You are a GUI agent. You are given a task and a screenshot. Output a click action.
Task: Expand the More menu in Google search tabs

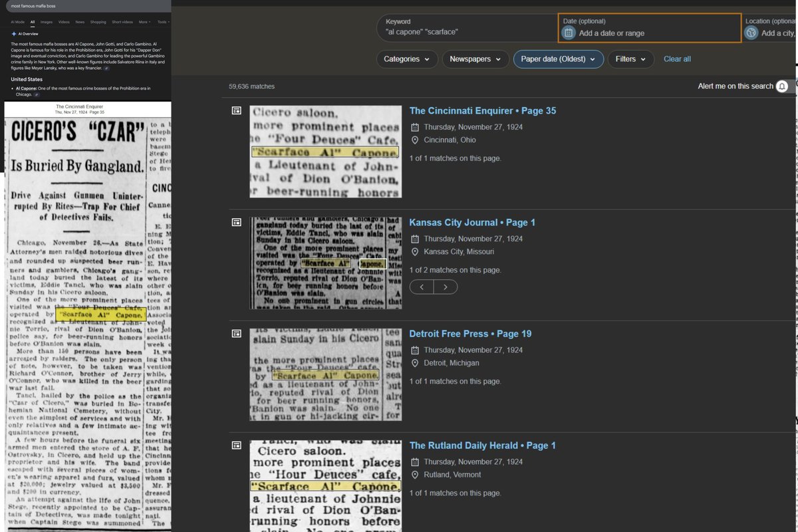click(144, 22)
